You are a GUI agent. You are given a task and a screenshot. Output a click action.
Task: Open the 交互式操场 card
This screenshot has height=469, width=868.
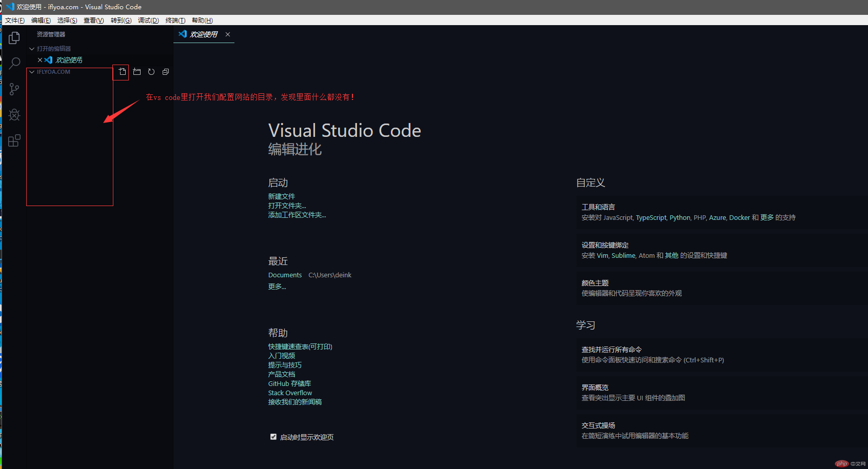(x=721, y=431)
